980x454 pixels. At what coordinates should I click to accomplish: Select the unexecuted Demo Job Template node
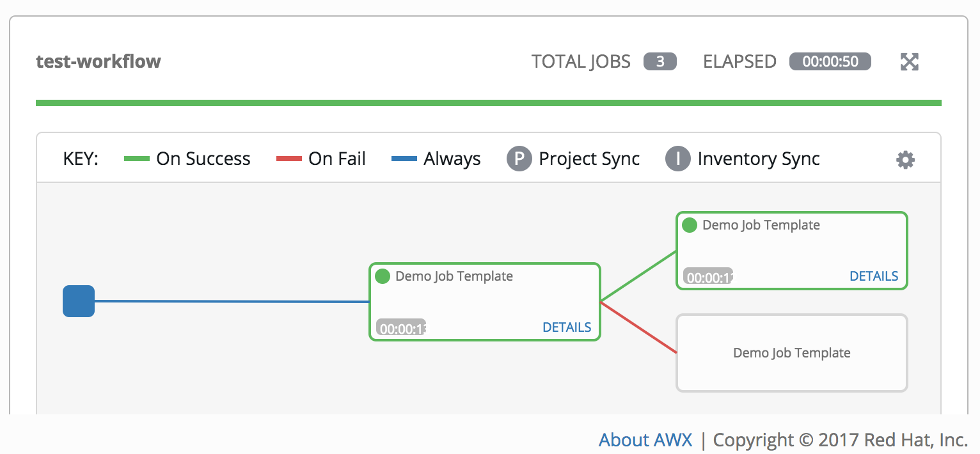(x=792, y=353)
